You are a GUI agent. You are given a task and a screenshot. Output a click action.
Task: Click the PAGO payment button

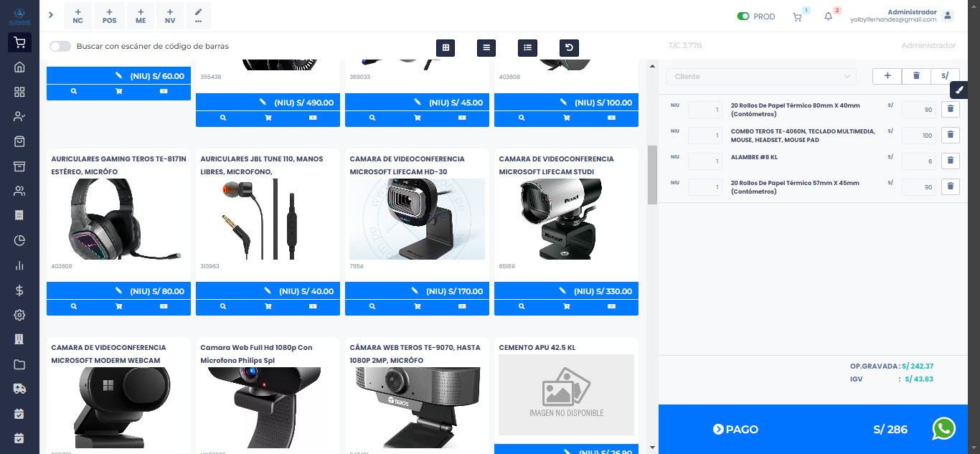(736, 430)
